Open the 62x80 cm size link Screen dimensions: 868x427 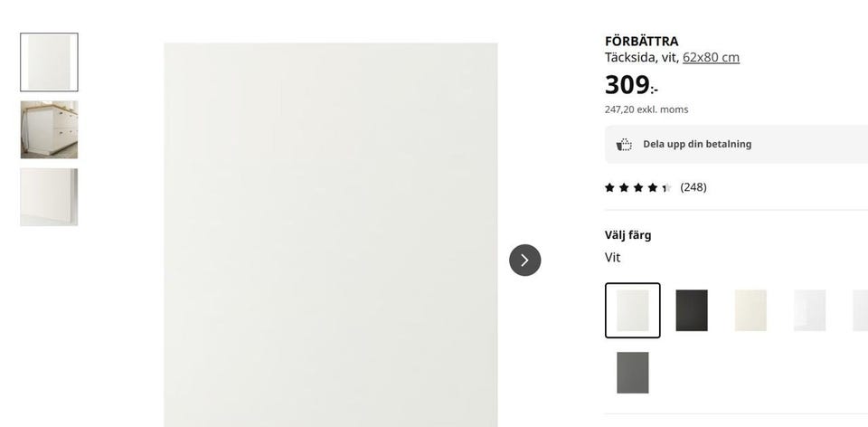(711, 57)
